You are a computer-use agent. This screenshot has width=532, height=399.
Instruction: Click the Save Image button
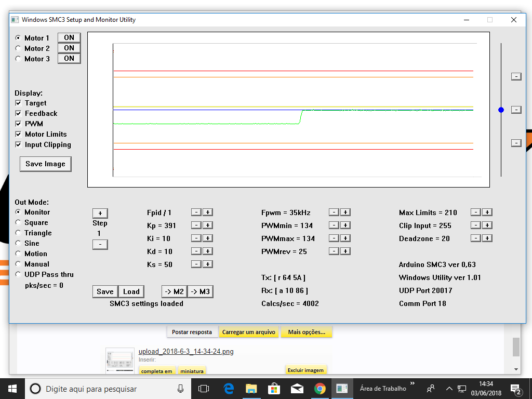pyautogui.click(x=45, y=164)
